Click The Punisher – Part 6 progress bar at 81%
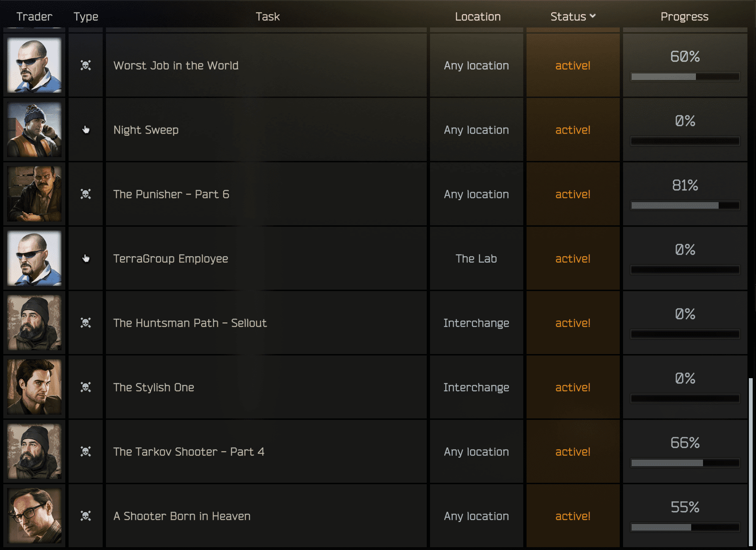 (x=685, y=205)
